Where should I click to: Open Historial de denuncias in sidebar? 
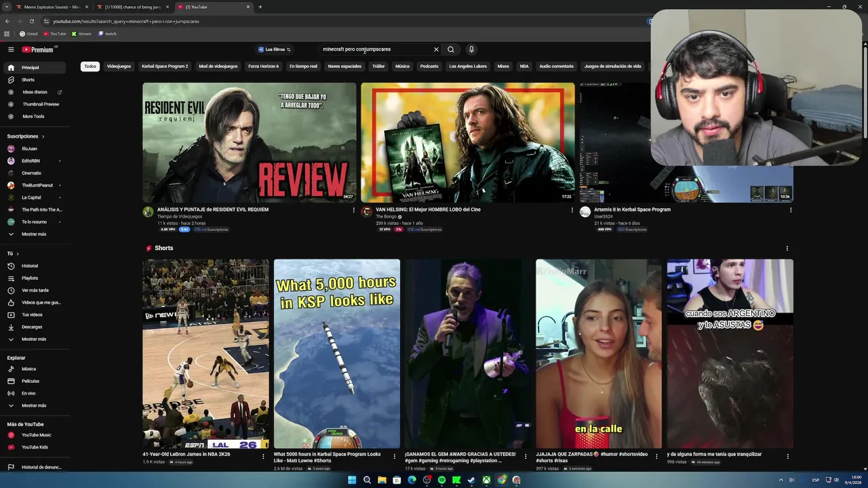pyautogui.click(x=35, y=467)
